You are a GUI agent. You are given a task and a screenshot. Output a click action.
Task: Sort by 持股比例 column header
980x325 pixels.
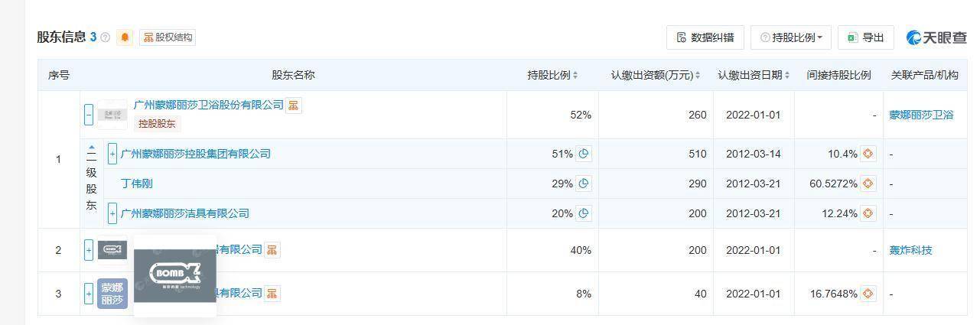pos(552,75)
